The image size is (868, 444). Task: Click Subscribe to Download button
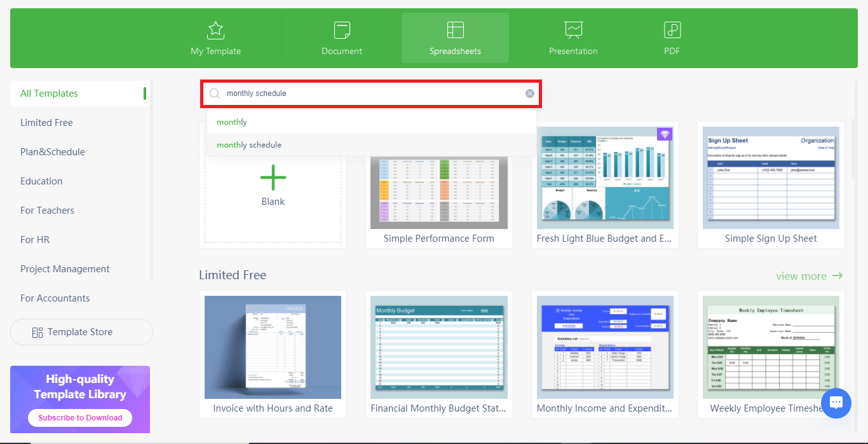pos(80,418)
